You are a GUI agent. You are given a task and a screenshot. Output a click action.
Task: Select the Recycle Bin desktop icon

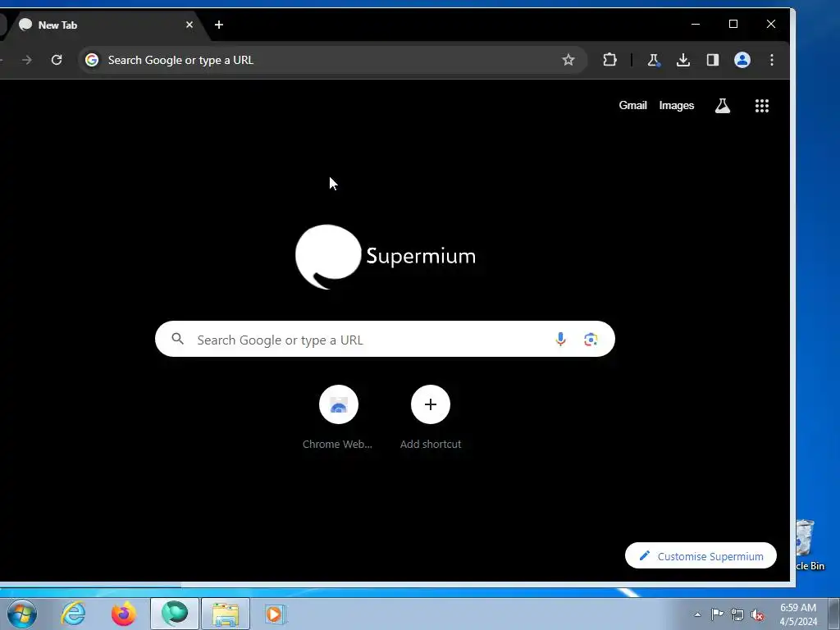810,545
